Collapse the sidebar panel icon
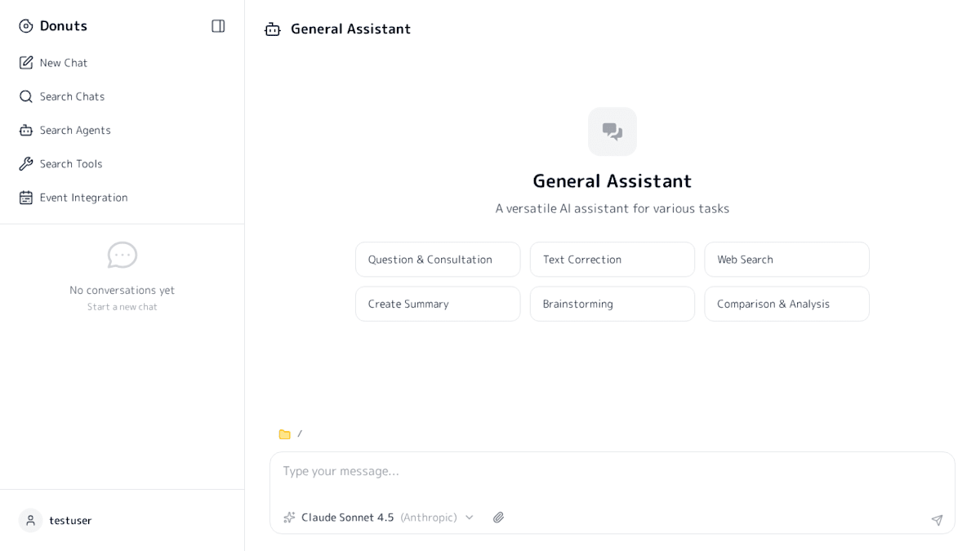This screenshot has height=551, width=980. pos(218,26)
